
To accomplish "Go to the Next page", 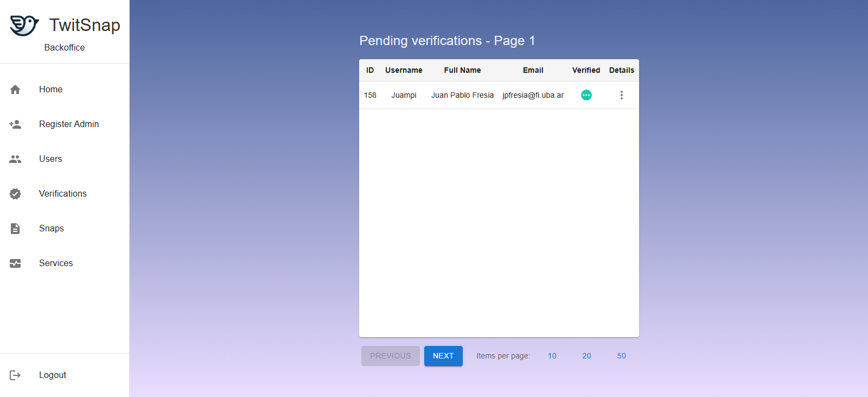I will 443,356.
